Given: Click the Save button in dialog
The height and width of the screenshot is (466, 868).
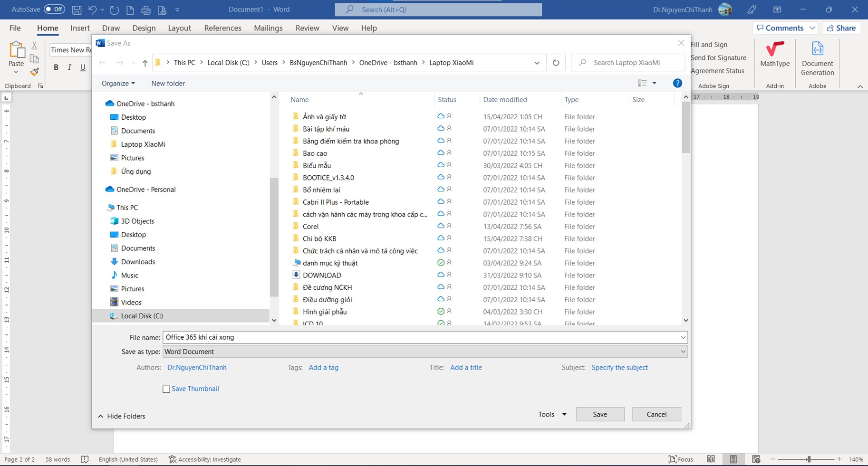Looking at the screenshot, I should [600, 414].
